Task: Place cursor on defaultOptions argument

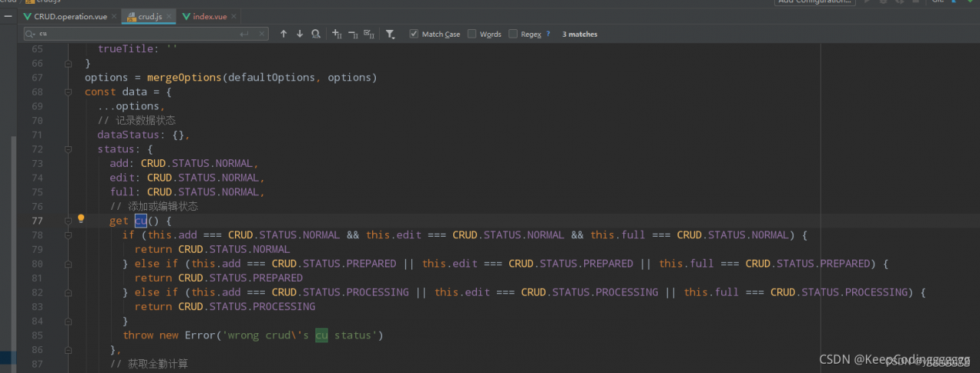Action: (x=271, y=77)
